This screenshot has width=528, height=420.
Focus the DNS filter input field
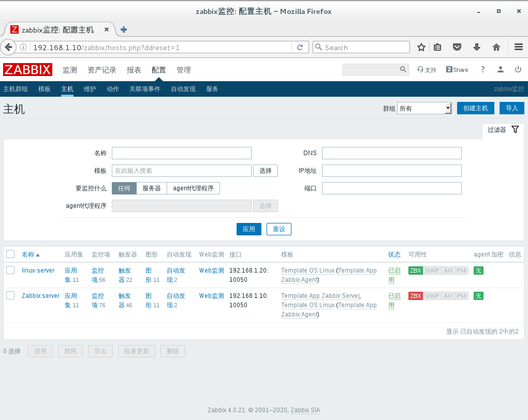(x=392, y=153)
